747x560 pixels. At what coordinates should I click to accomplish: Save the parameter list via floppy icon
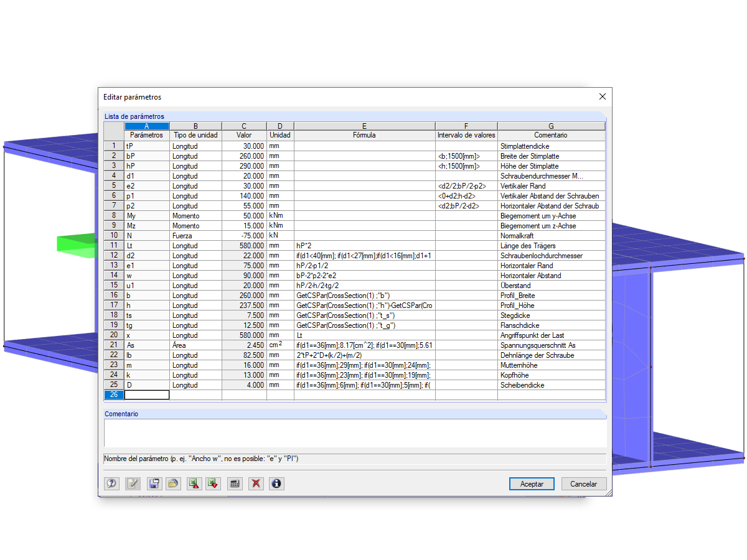pyautogui.click(x=153, y=483)
